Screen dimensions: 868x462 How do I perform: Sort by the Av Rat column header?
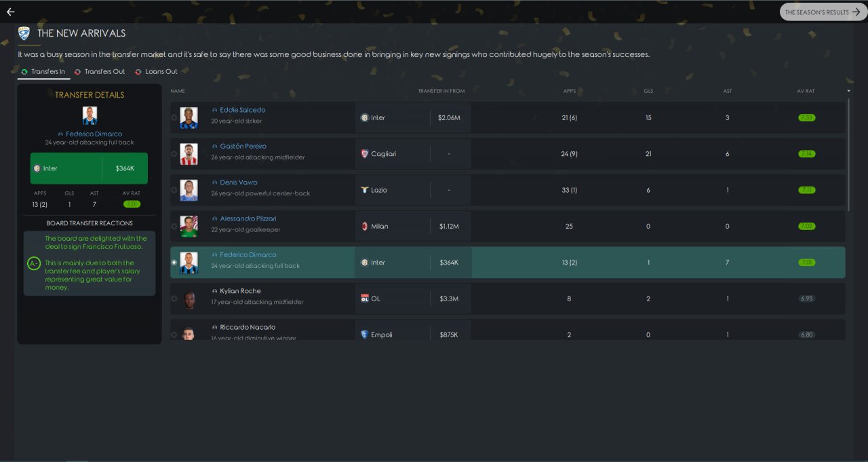pos(806,91)
